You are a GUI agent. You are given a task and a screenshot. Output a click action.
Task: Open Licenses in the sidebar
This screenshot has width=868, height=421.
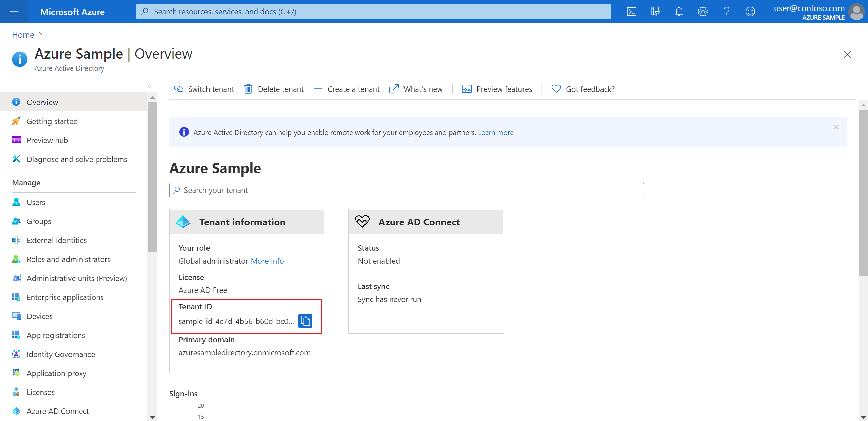point(74,392)
